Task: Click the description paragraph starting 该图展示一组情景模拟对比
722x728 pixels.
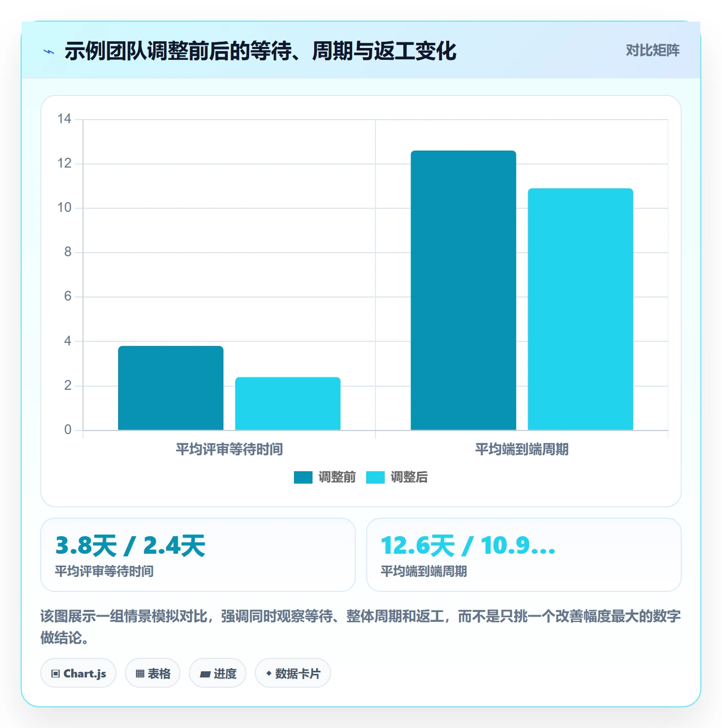Action: (360, 627)
